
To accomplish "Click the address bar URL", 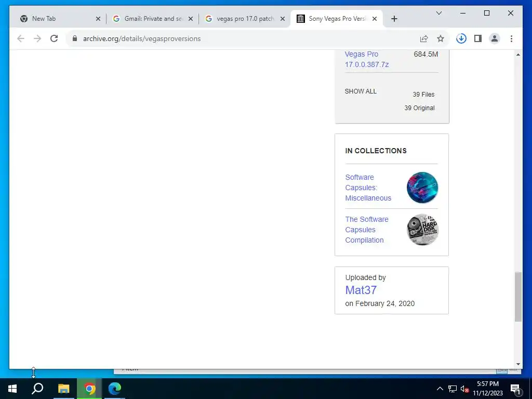I will pos(142,38).
